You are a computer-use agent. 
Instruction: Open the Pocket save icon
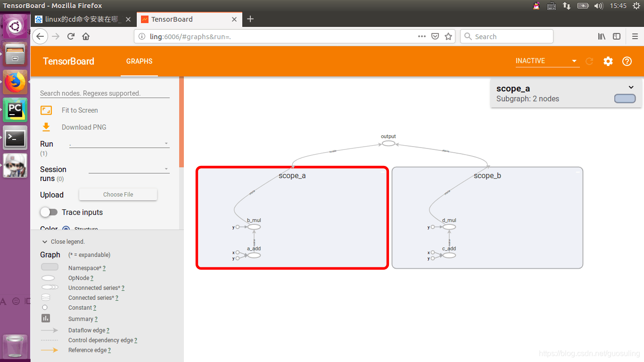pos(436,36)
